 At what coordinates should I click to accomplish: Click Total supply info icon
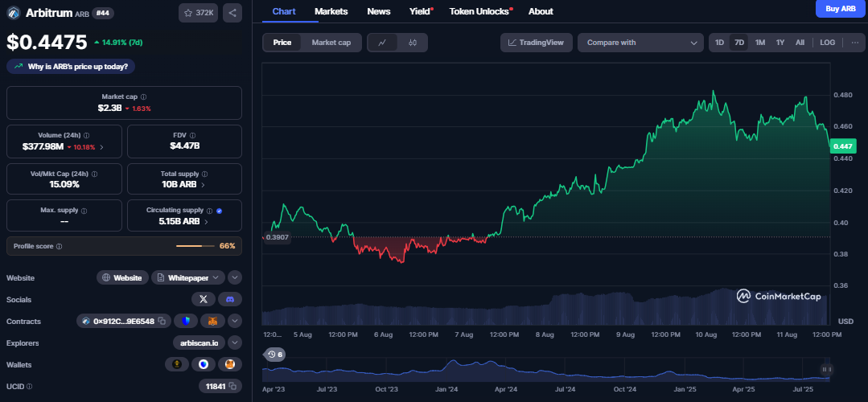point(204,174)
